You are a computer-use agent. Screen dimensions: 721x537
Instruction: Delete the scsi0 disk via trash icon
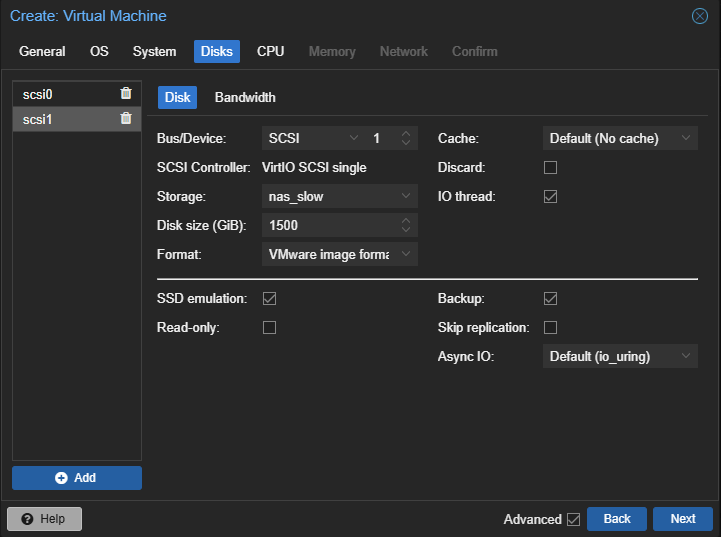pyautogui.click(x=126, y=93)
